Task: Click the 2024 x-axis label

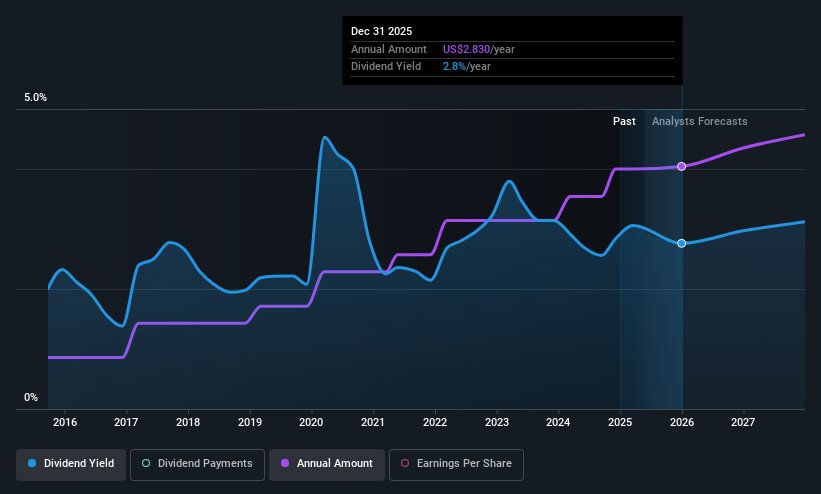Action: (x=558, y=422)
